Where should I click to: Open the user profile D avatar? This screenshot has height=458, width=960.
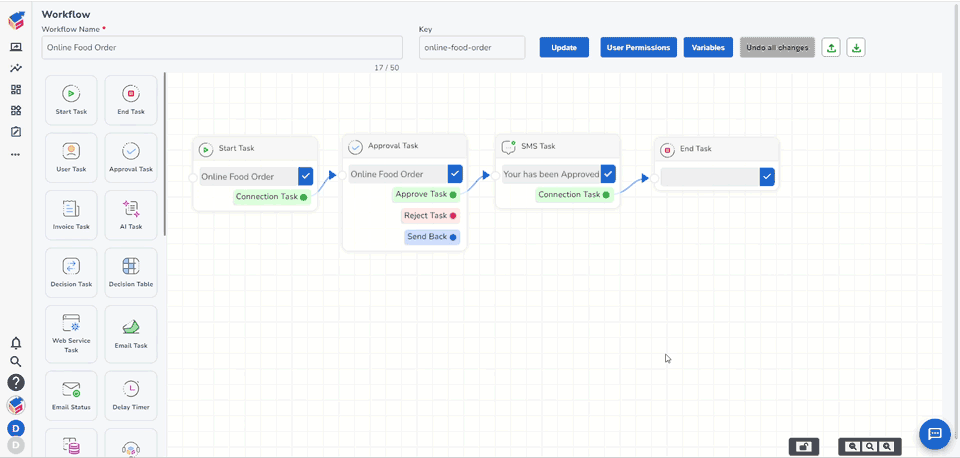(16, 428)
